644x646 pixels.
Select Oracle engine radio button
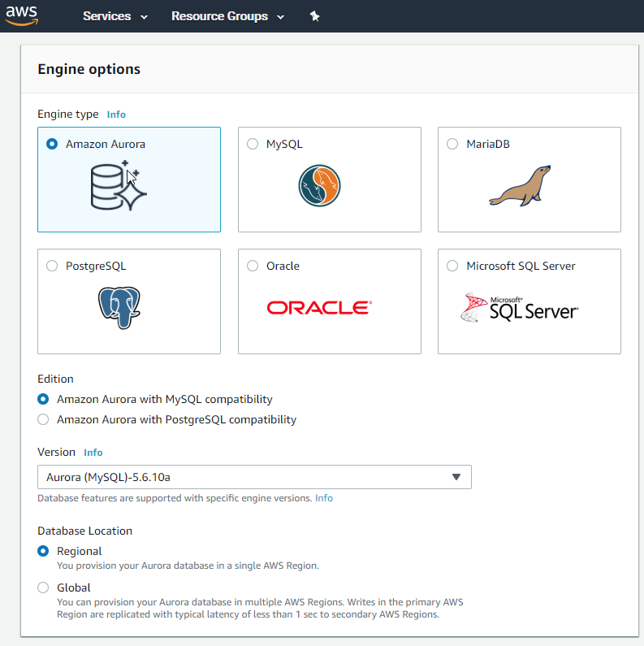pos(253,266)
